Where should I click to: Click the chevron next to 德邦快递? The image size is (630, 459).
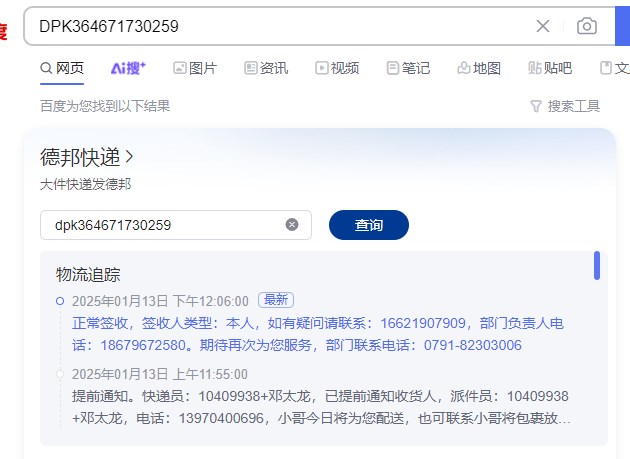(x=129, y=157)
